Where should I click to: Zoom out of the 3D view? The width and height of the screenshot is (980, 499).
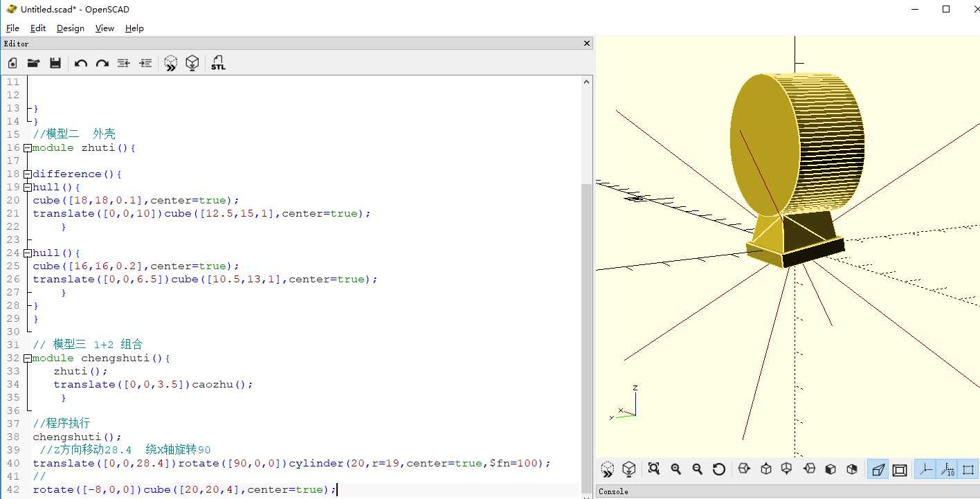(x=698, y=469)
